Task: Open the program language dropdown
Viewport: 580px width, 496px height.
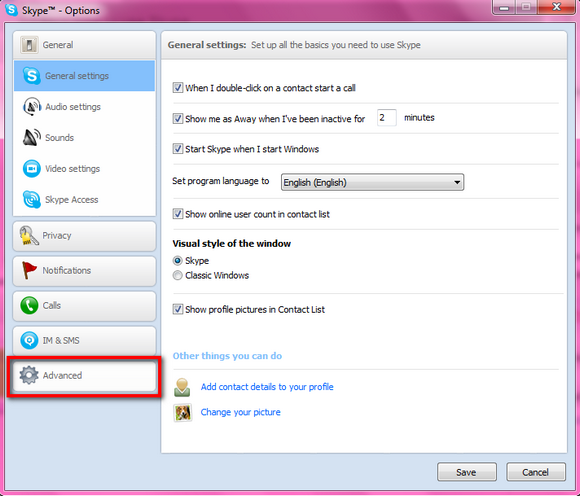Action: pyautogui.click(x=372, y=182)
